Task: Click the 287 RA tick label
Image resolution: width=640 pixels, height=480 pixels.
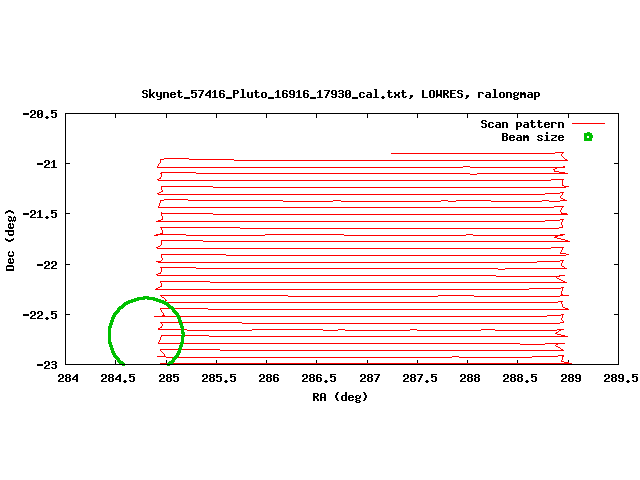Action: coord(370,378)
